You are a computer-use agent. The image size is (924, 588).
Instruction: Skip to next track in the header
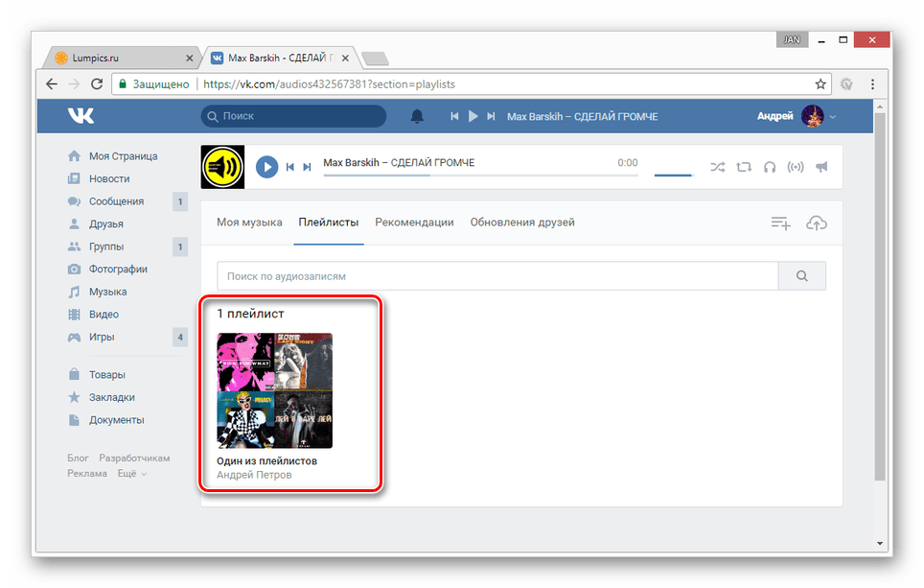[x=491, y=116]
